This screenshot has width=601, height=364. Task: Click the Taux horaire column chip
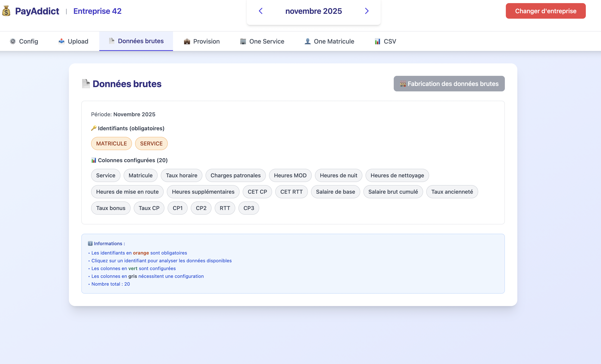181,175
